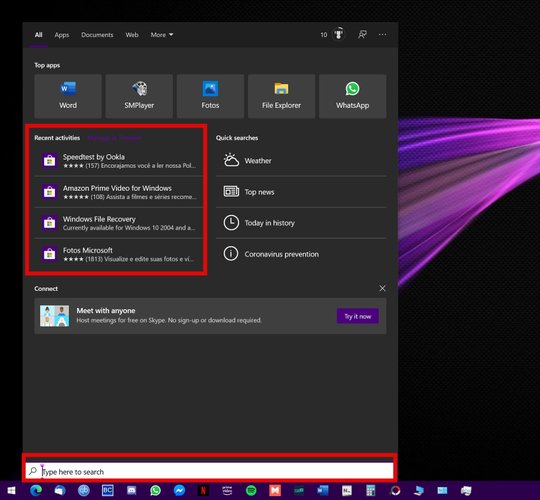Open Prime Video from the taskbar
The image size is (540, 500).
pyautogui.click(x=227, y=490)
